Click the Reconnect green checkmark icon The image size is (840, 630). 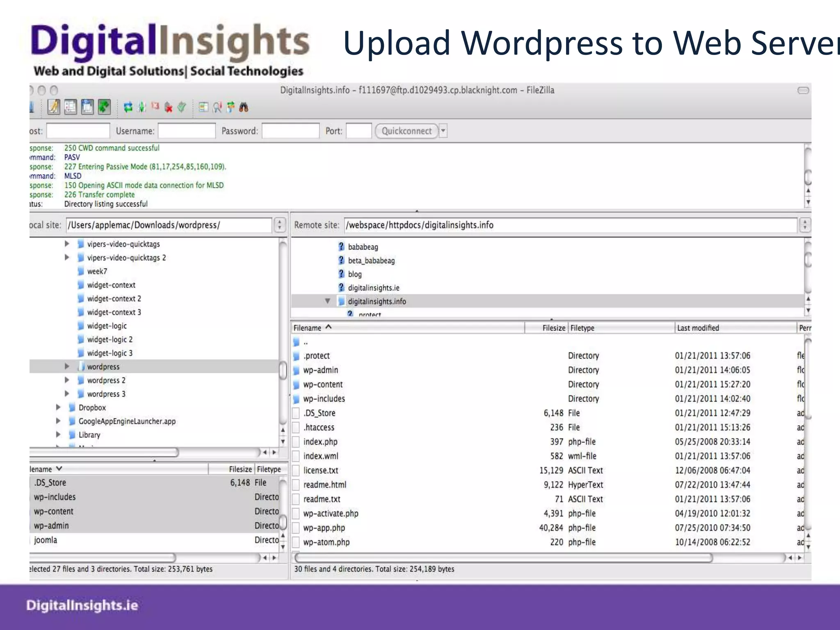pos(182,107)
